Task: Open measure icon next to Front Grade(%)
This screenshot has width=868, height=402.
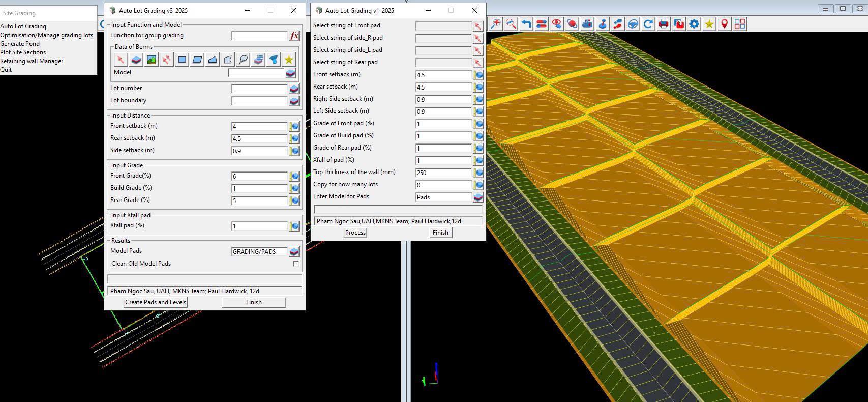Action: (294, 176)
